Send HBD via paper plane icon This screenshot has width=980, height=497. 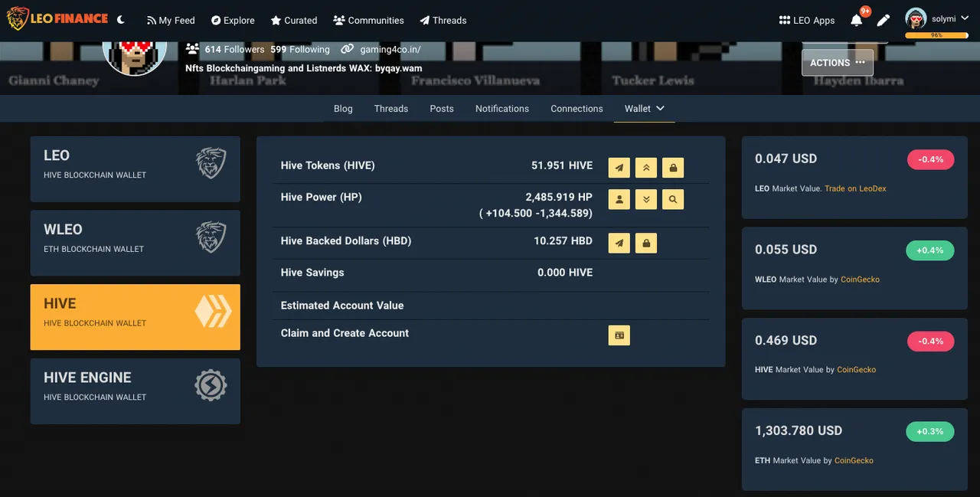(x=619, y=243)
